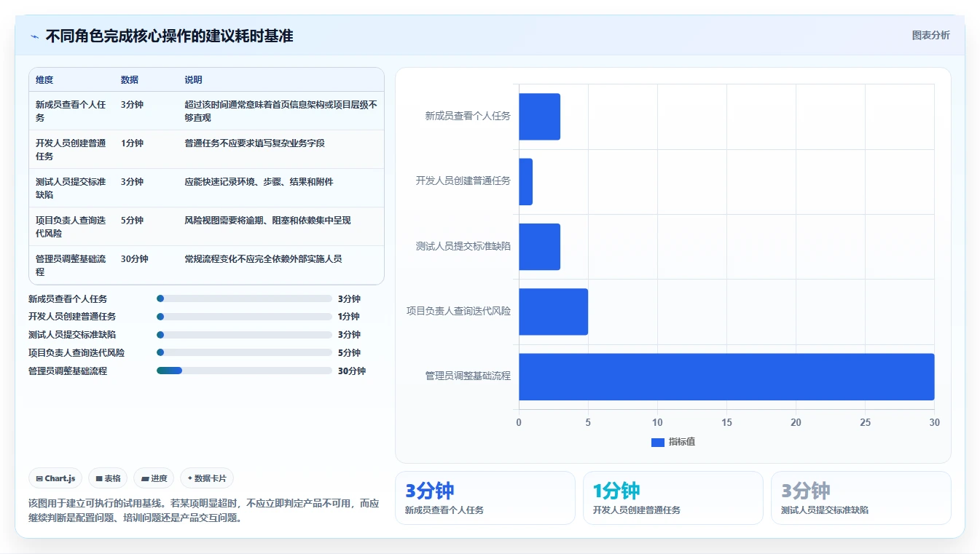Click progress bar for 开发人员创建普通任务
980x554 pixels.
coord(244,317)
